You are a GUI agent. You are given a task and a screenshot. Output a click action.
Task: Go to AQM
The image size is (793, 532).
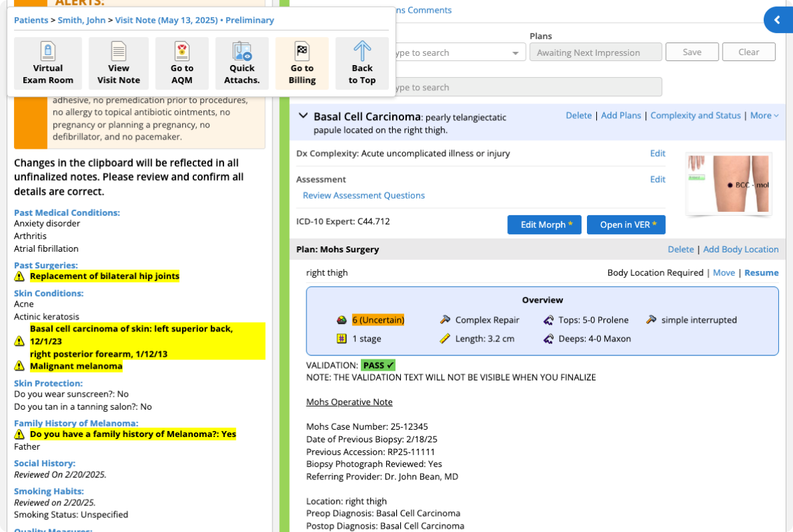click(181, 64)
